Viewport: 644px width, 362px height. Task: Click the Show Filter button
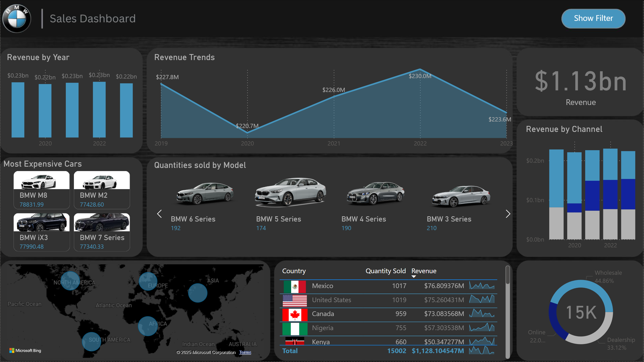click(593, 18)
